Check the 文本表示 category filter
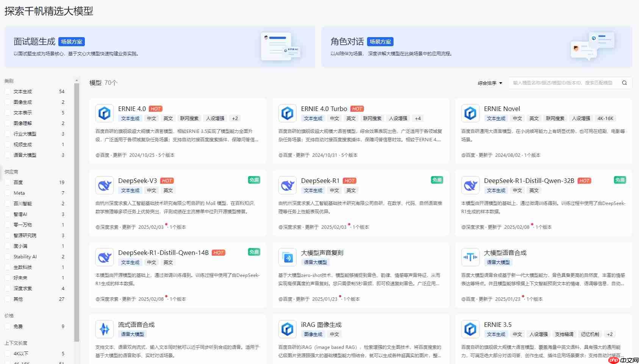This screenshot has width=639, height=364. click(x=8, y=112)
